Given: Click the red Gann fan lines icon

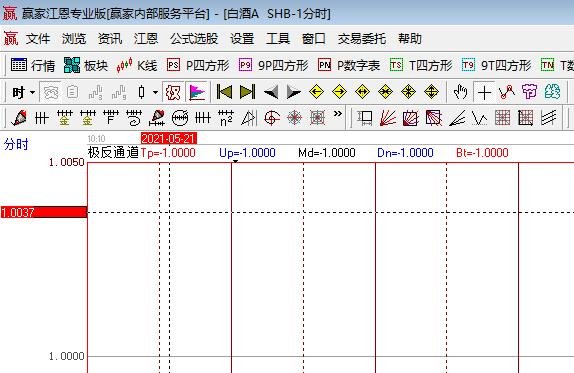Looking at the screenshot, I should [x=388, y=118].
